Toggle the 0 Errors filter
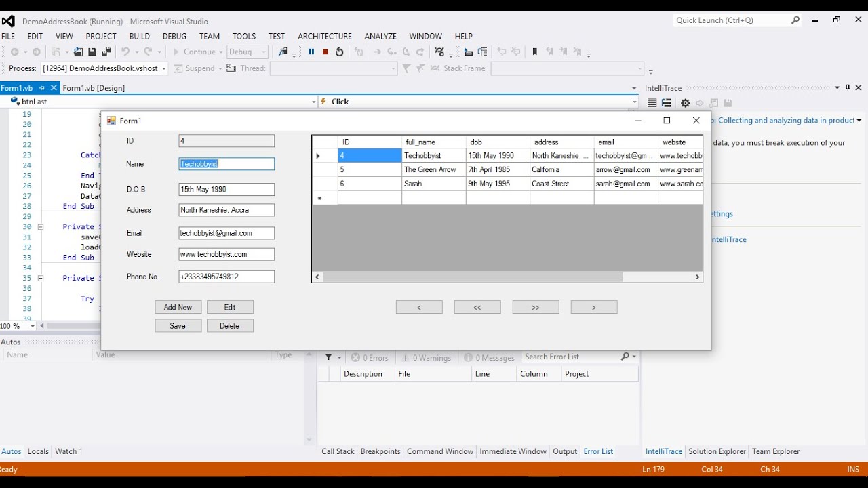 370,357
